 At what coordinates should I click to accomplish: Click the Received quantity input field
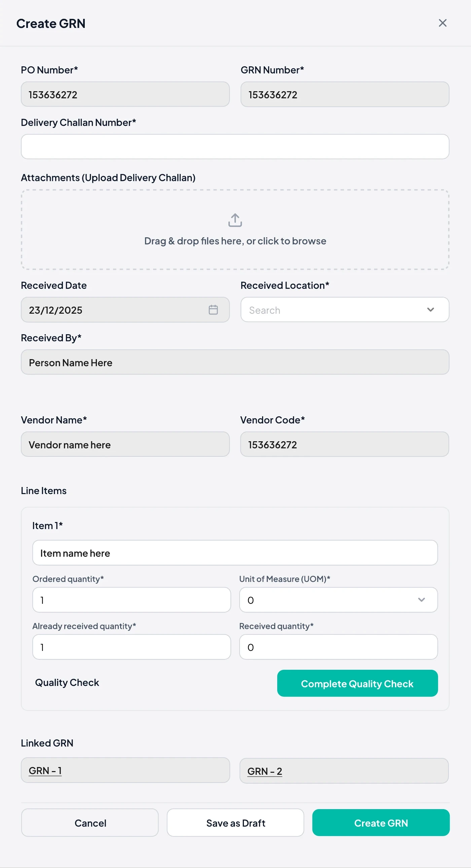coord(338,647)
